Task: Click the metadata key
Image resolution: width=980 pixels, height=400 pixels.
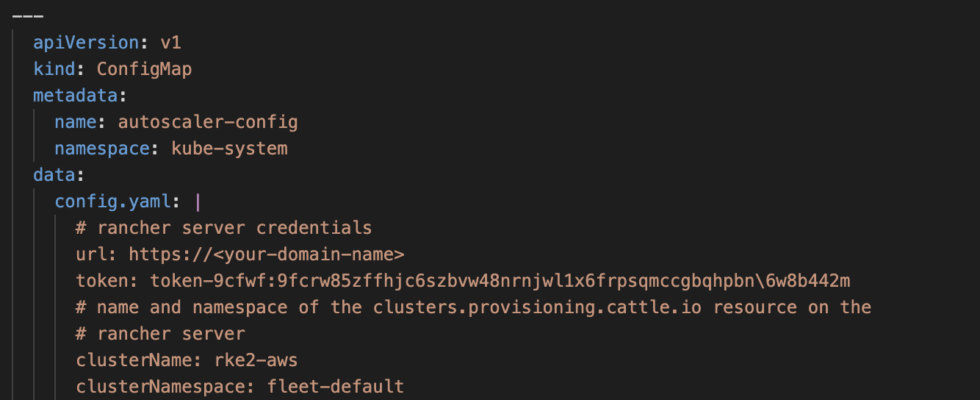Action: pyautogui.click(x=76, y=96)
